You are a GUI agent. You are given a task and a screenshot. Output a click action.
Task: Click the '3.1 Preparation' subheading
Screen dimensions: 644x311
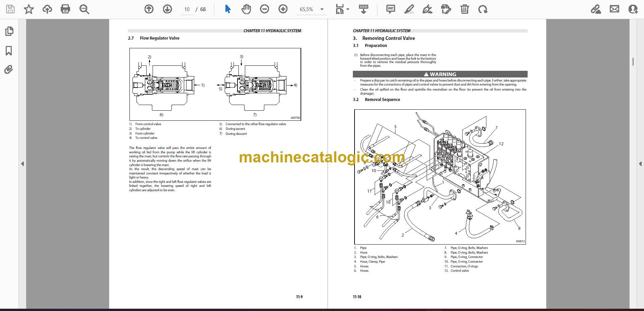(370, 46)
